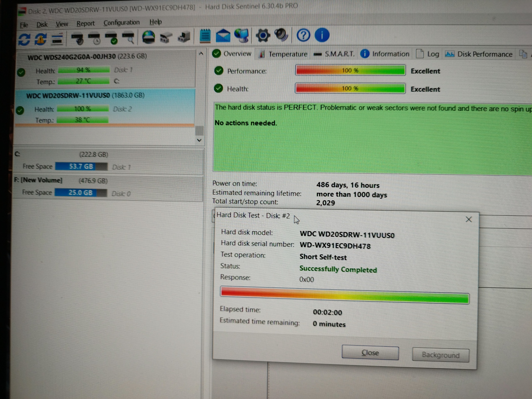Image resolution: width=532 pixels, height=399 pixels.
Task: Switch to the Disk Performance tab
Action: click(479, 54)
